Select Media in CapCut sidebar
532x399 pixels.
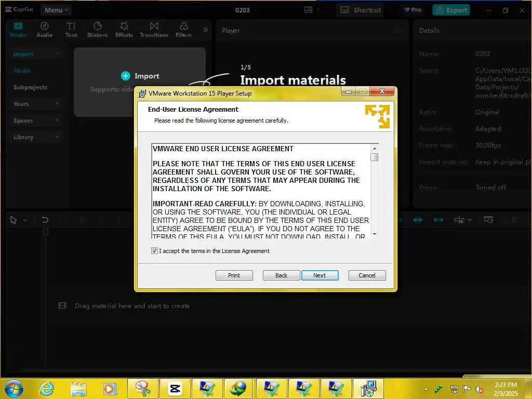[22, 71]
